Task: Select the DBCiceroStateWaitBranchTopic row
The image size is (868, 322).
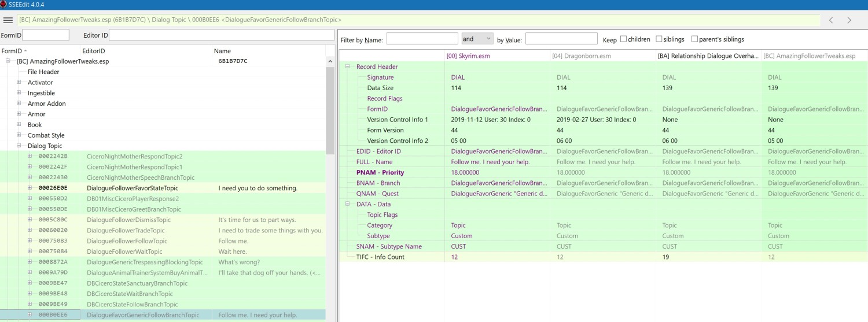Action: (x=163, y=294)
